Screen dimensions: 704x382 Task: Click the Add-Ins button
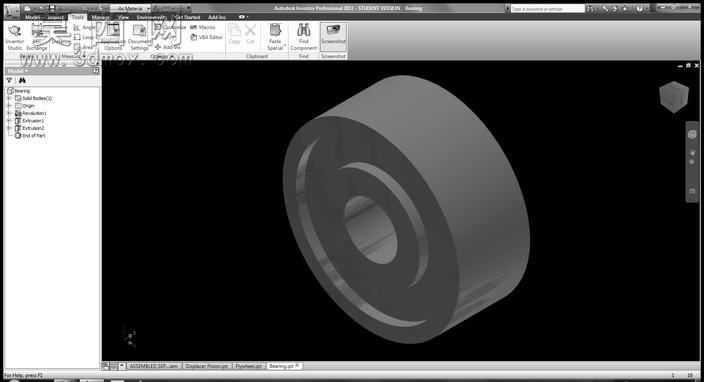[167, 47]
